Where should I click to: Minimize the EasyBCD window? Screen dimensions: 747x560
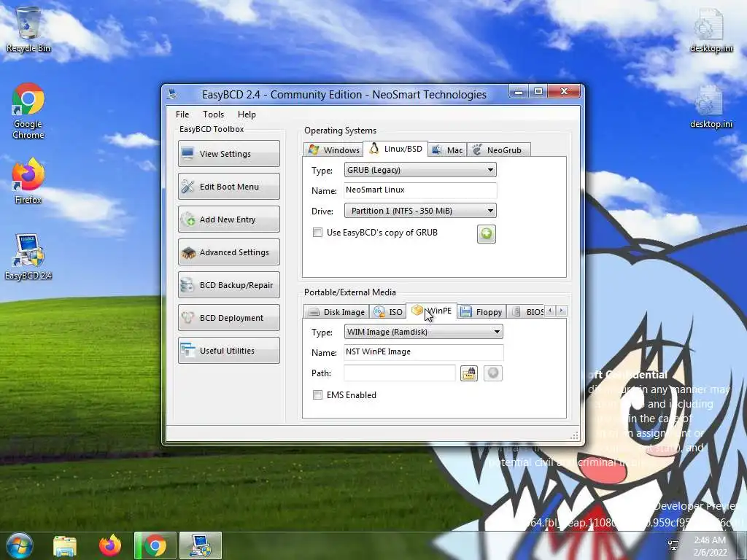(x=519, y=91)
